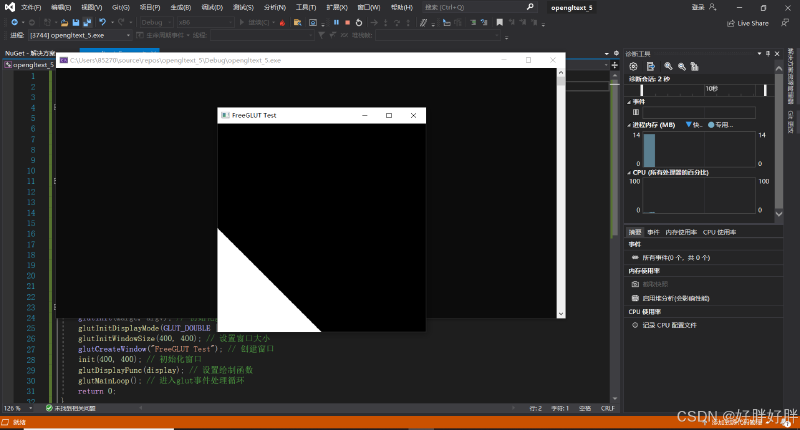800x430 pixels.
Task: Open the Debug configuration dropdown
Action: pos(156,22)
